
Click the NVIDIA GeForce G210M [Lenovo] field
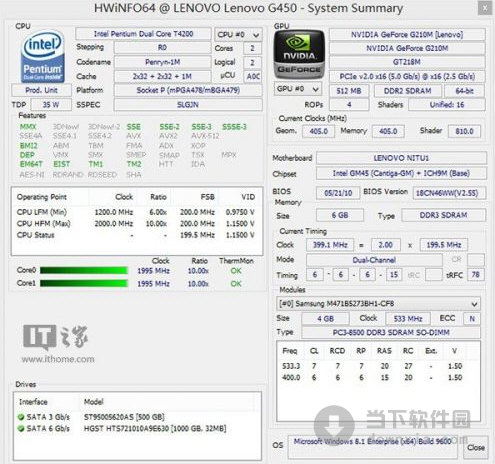coord(407,34)
